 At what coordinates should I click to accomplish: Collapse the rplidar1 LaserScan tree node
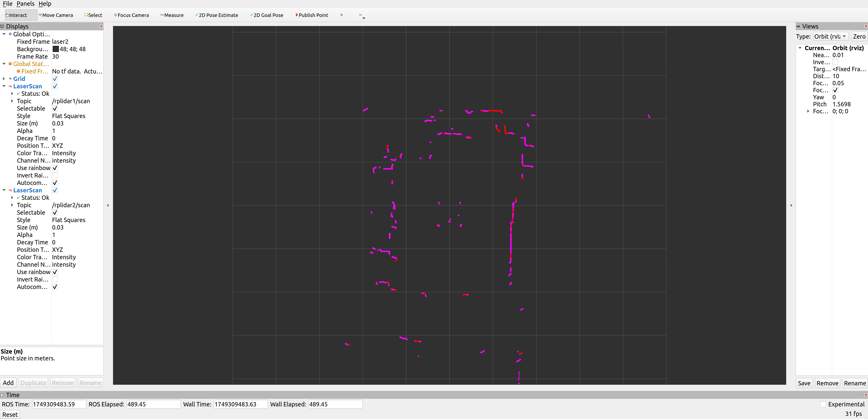tap(4, 86)
